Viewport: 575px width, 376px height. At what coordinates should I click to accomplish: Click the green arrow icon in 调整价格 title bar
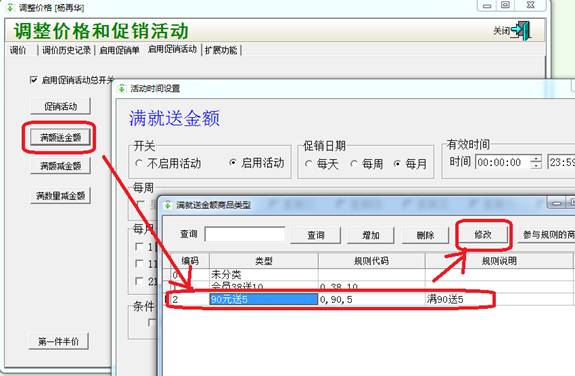point(10,7)
